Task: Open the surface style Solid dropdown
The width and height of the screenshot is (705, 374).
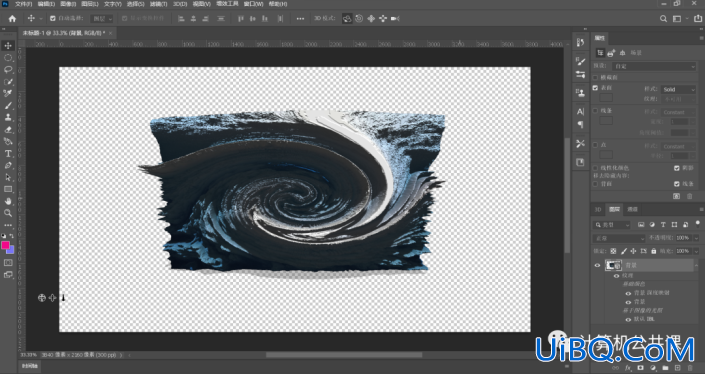Action: pos(678,89)
